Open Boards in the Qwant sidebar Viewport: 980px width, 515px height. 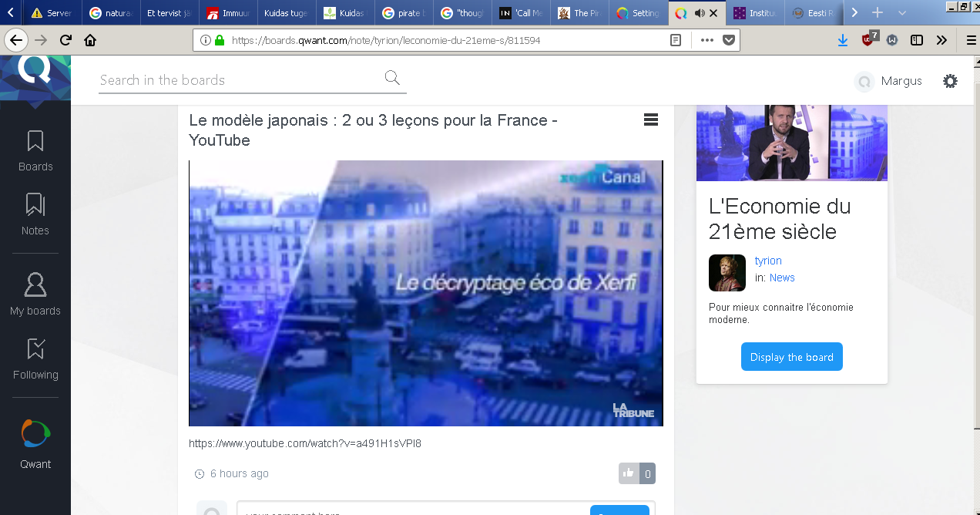(x=35, y=151)
